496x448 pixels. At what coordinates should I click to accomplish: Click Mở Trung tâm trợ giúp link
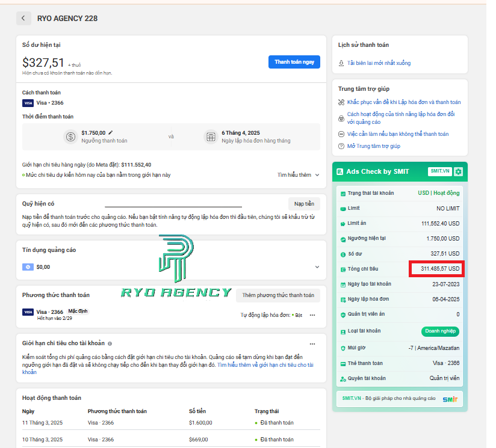(x=374, y=146)
